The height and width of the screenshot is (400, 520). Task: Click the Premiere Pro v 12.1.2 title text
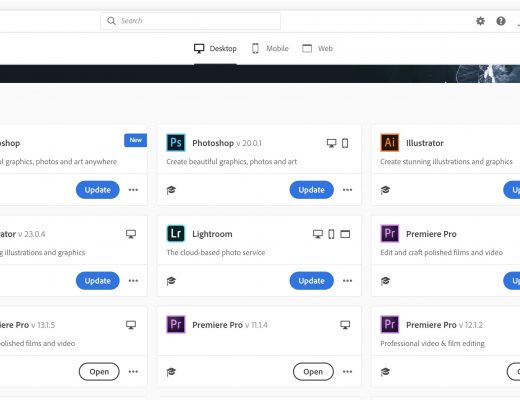coord(444,325)
